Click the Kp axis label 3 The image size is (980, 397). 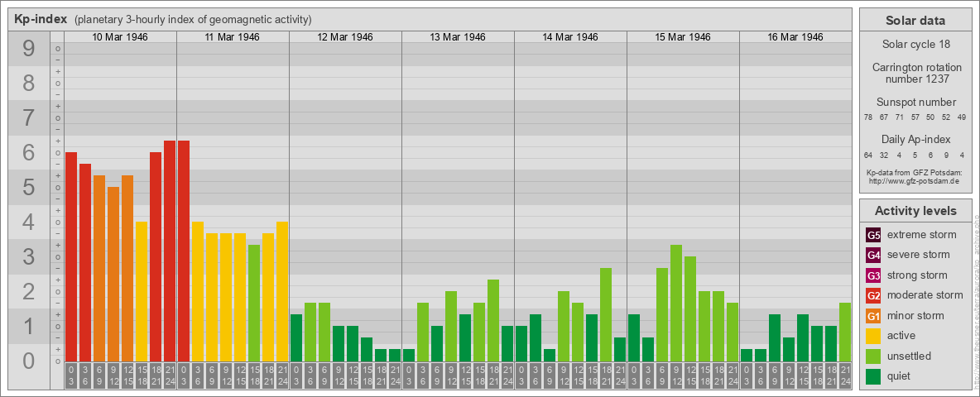click(x=29, y=256)
